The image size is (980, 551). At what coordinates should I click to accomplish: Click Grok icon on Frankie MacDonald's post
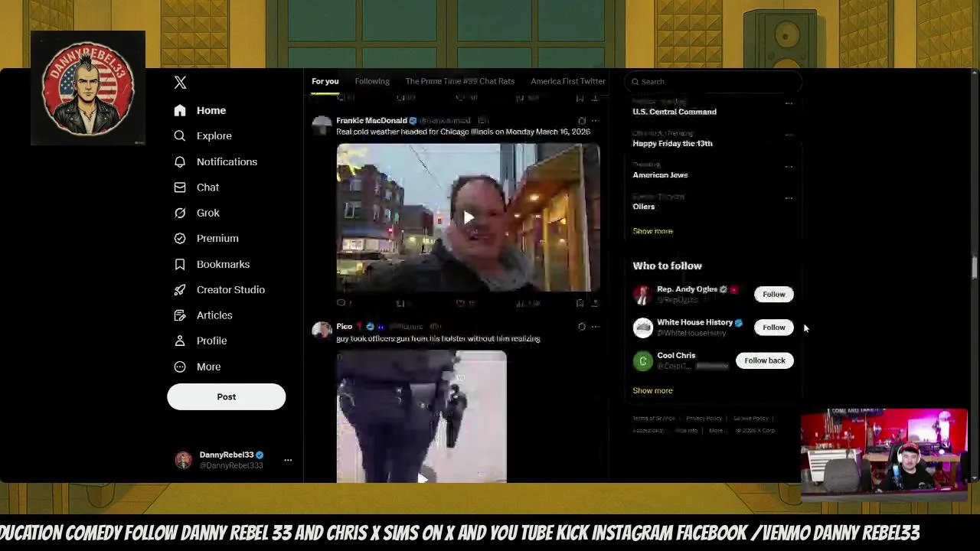pos(582,121)
